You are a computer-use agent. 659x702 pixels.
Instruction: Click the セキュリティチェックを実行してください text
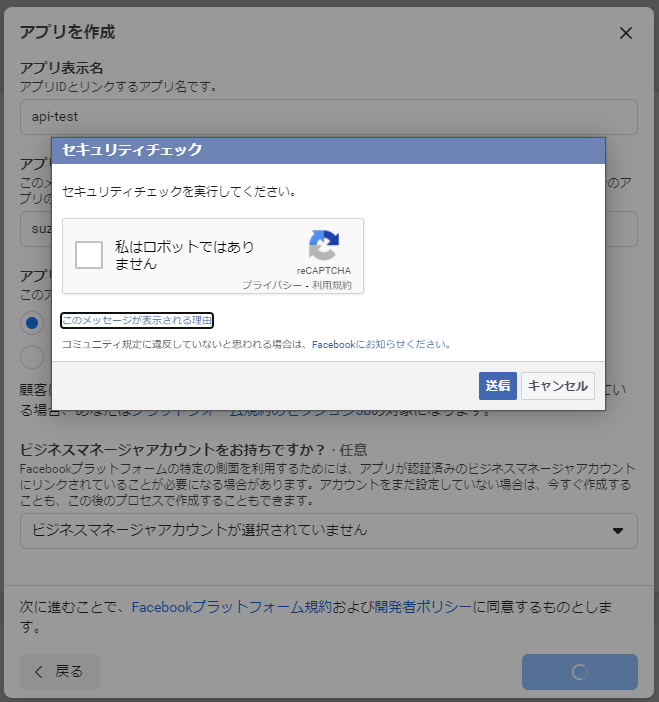pos(179,192)
